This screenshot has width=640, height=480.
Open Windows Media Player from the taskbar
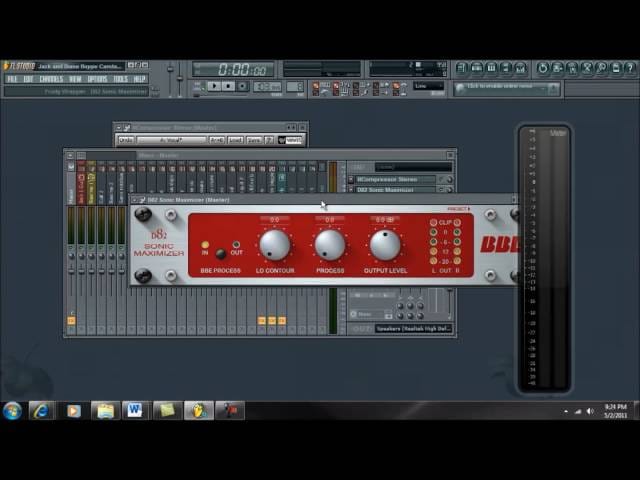click(73, 411)
